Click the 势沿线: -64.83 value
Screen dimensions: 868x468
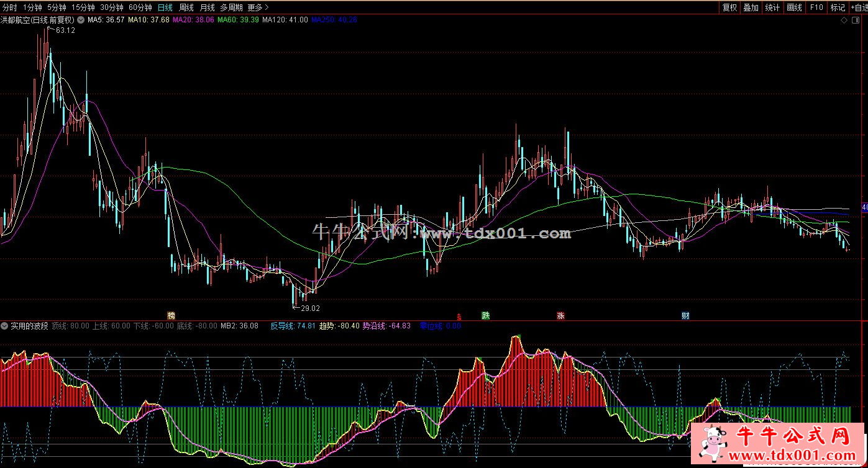click(386, 326)
